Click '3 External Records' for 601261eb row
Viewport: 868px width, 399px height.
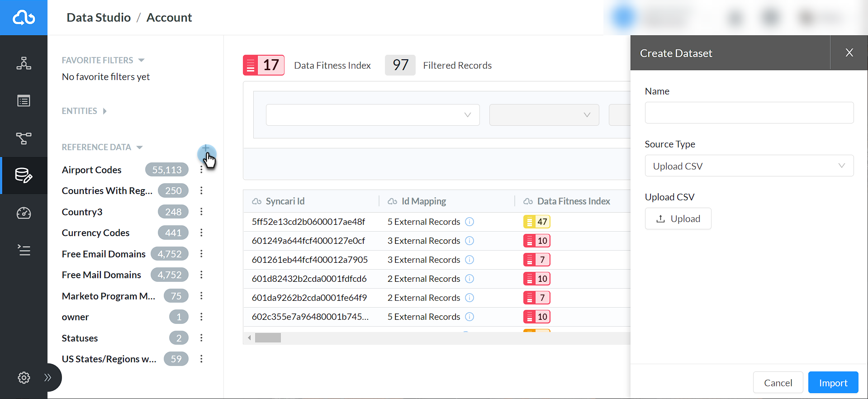(424, 260)
